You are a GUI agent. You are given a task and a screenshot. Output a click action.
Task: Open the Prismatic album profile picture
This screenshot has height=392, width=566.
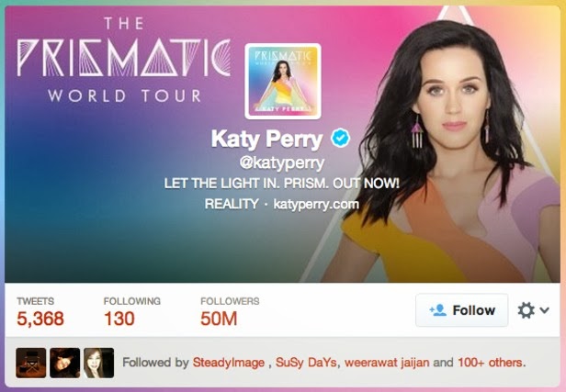(283, 81)
